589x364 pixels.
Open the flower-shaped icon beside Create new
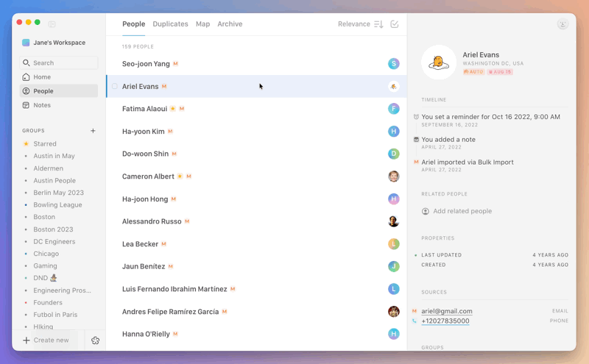(x=95, y=340)
